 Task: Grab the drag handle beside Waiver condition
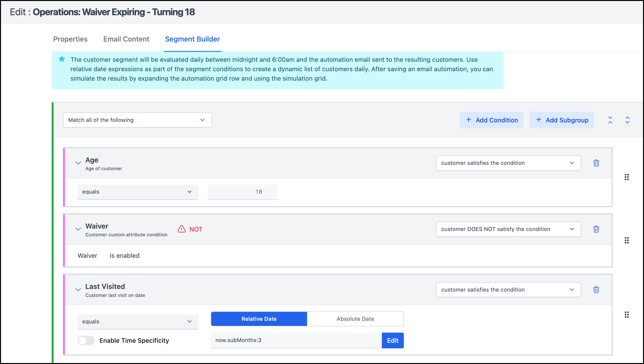(x=627, y=240)
